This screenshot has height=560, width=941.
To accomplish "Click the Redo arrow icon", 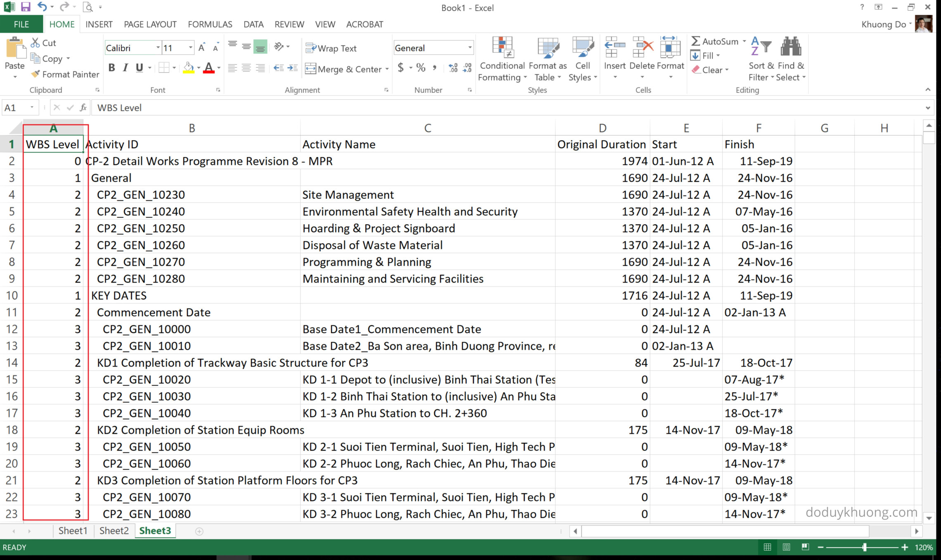I will (64, 7).
